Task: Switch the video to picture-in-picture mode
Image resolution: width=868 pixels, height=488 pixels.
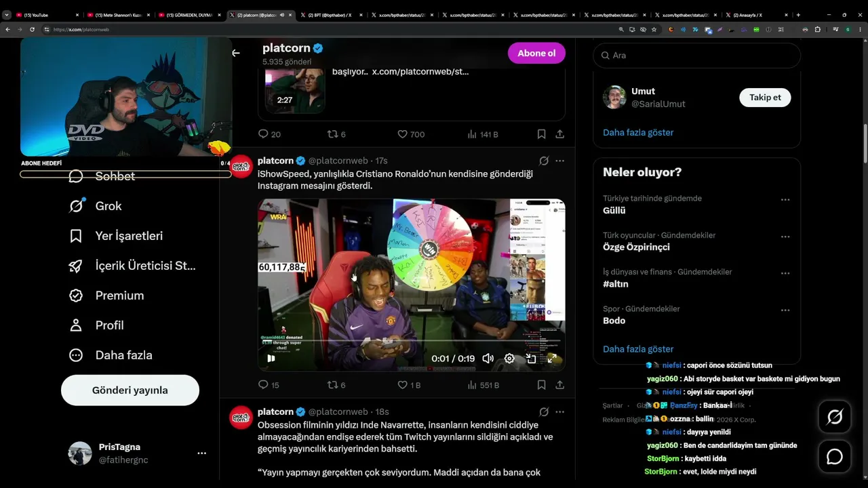Action: click(x=531, y=359)
